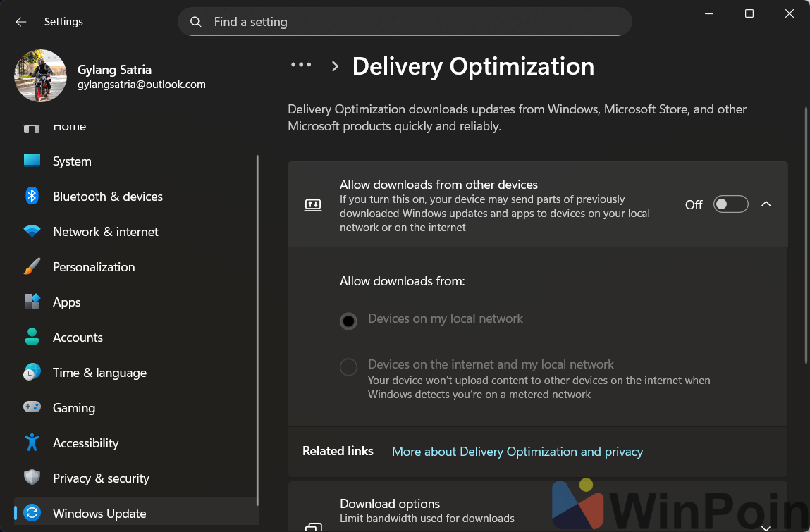Viewport: 810px width, 532px height.
Task: Open Privacy & security settings
Action: (135, 478)
